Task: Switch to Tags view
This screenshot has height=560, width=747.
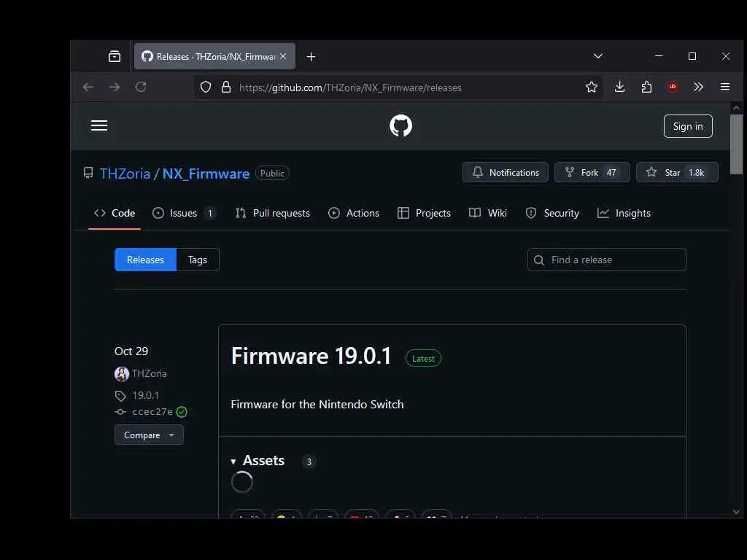Action: (198, 260)
